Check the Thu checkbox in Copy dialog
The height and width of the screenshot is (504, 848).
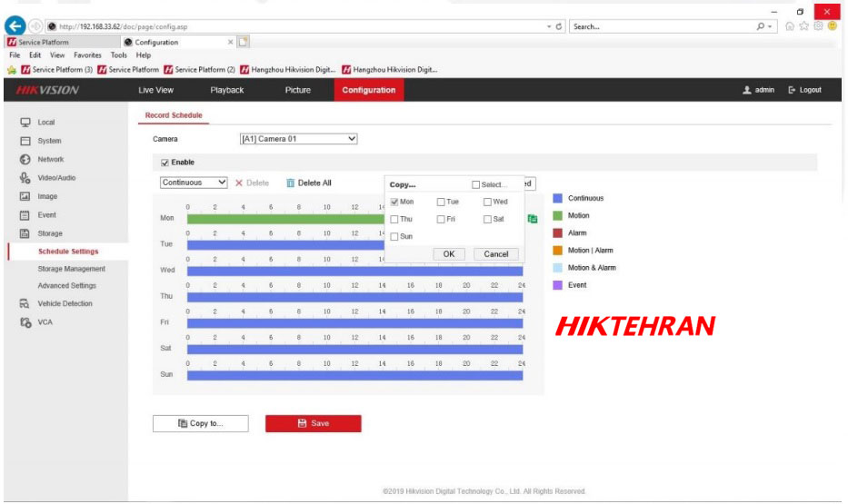(394, 220)
